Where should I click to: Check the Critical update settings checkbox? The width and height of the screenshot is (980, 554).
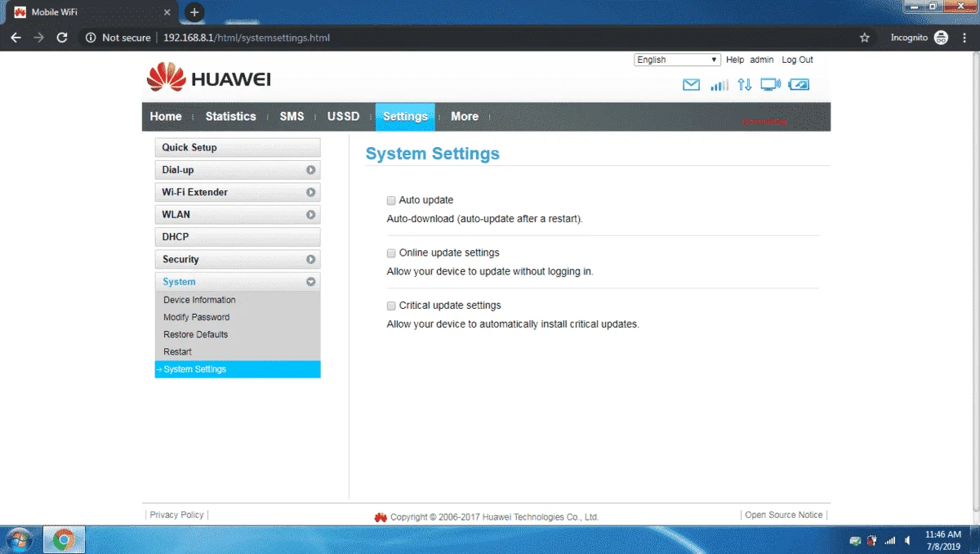391,306
